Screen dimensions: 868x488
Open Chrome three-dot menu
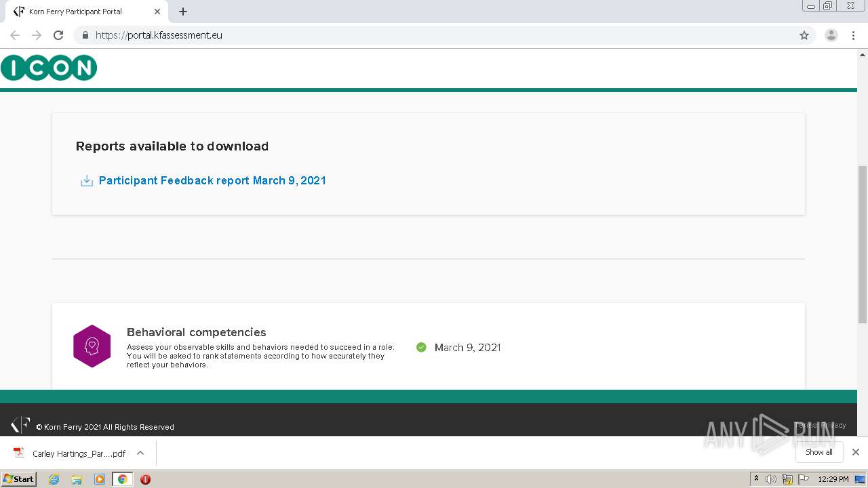click(x=853, y=35)
